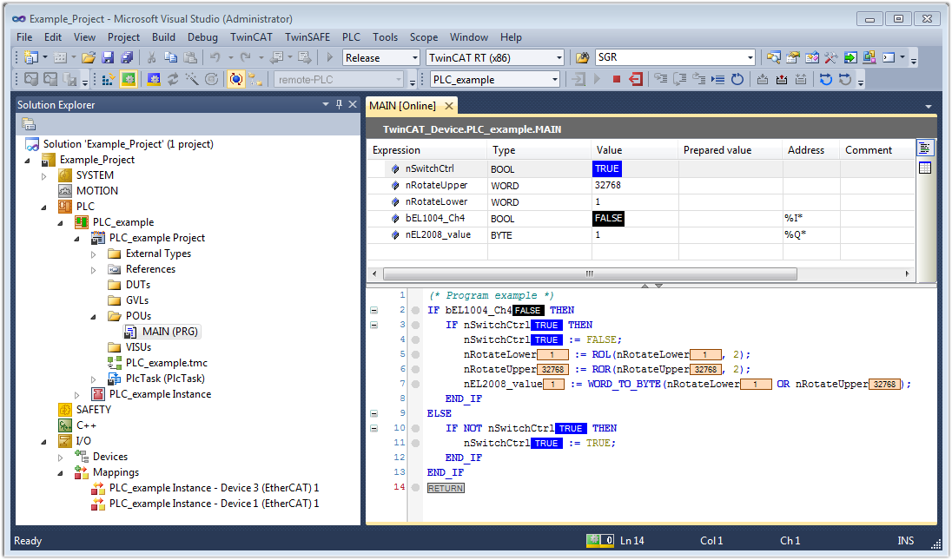Click the bEL1004_Ch4 FALSE value cell
The height and width of the screenshot is (560, 952).
pos(609,218)
